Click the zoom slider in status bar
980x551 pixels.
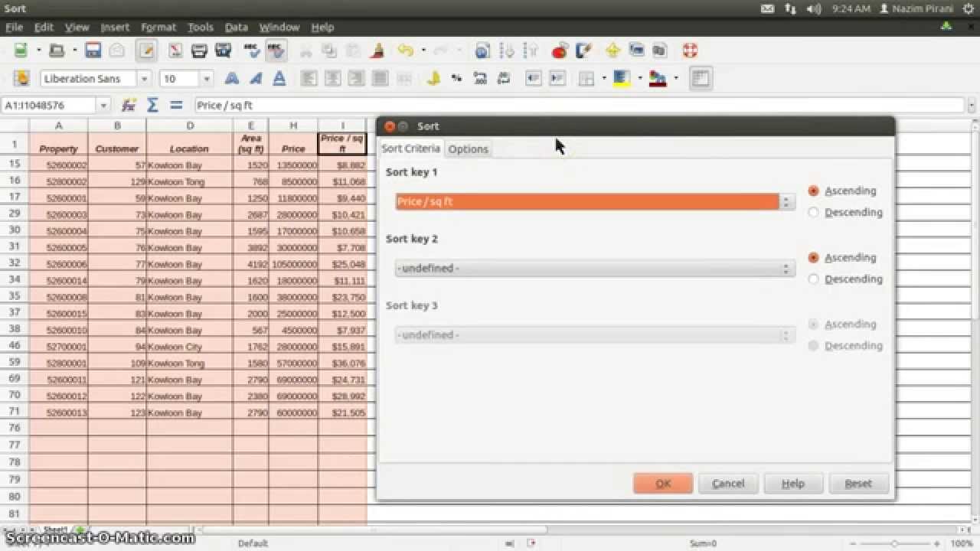click(x=893, y=543)
